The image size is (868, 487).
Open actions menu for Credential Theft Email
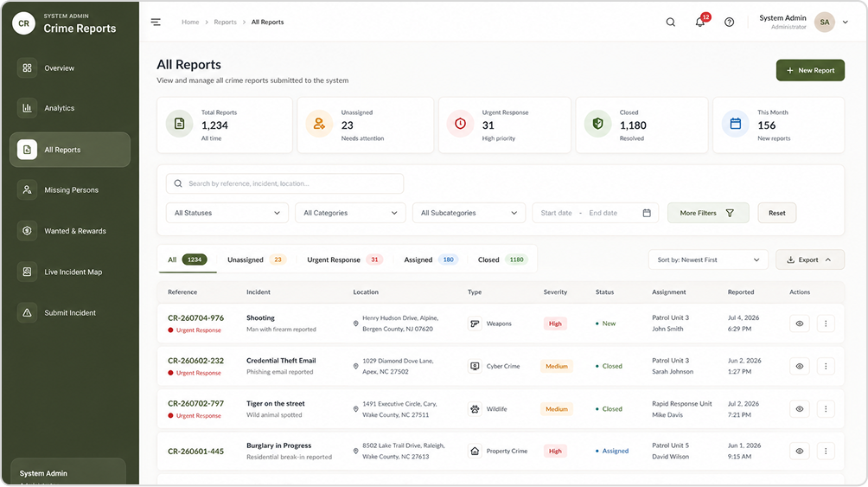coord(826,366)
